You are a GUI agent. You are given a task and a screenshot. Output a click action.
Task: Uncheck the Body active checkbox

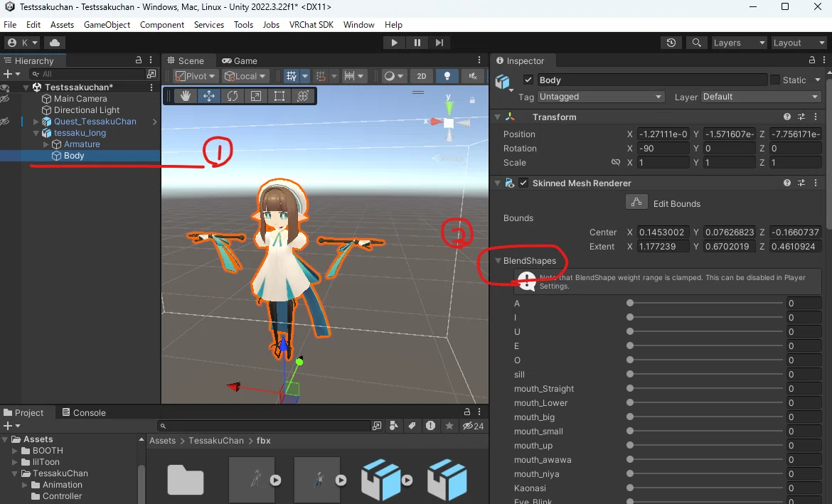click(x=528, y=80)
